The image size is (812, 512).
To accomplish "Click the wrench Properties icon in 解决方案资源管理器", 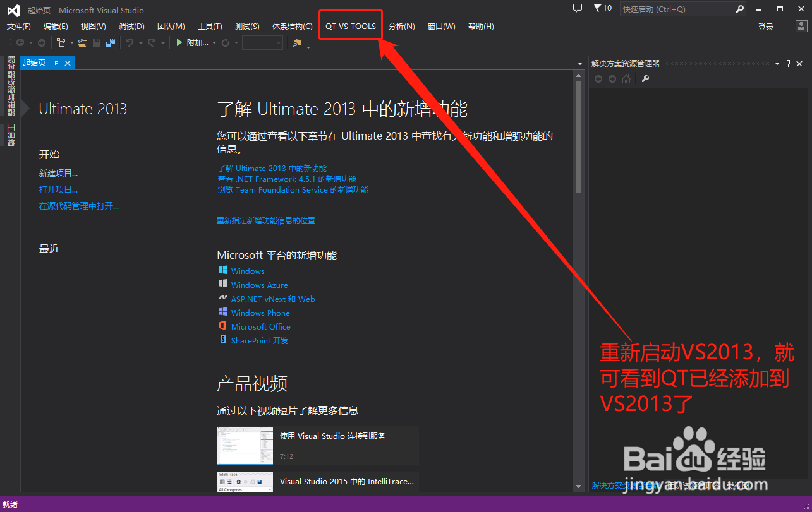I will click(x=646, y=78).
